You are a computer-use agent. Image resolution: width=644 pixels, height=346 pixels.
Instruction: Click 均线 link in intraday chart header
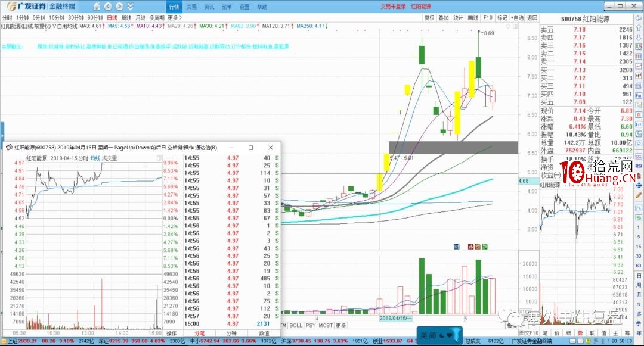[x=95, y=158]
